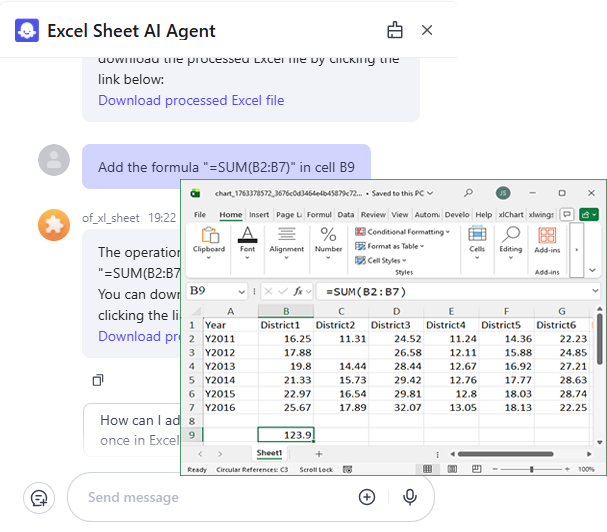
Task: Switch to the Home ribbon tab
Action: (x=231, y=215)
